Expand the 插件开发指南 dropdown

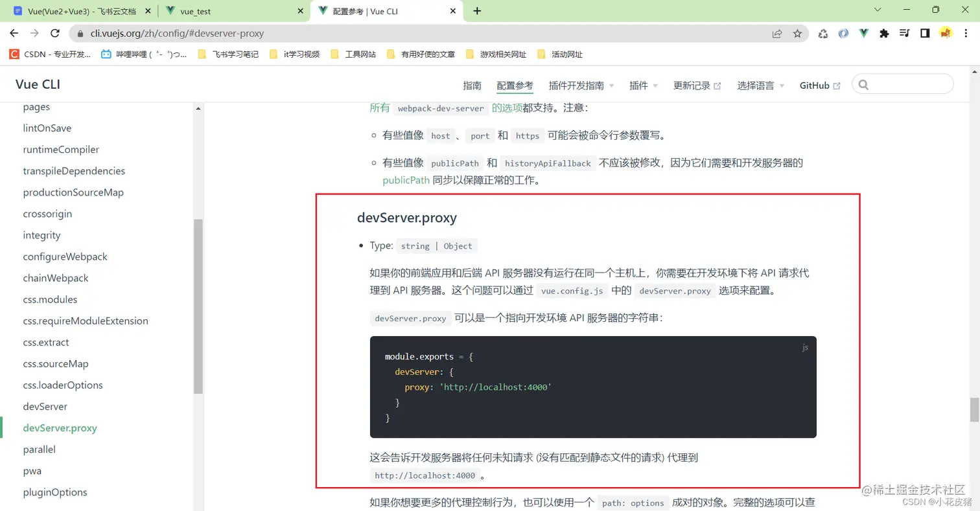click(577, 85)
